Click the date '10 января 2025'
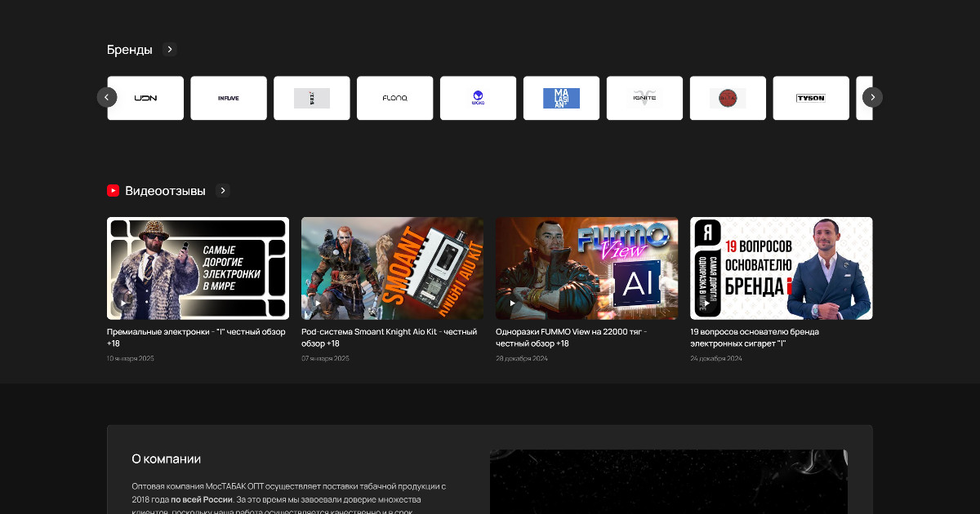Screen dimensions: 980x514 click(x=131, y=358)
